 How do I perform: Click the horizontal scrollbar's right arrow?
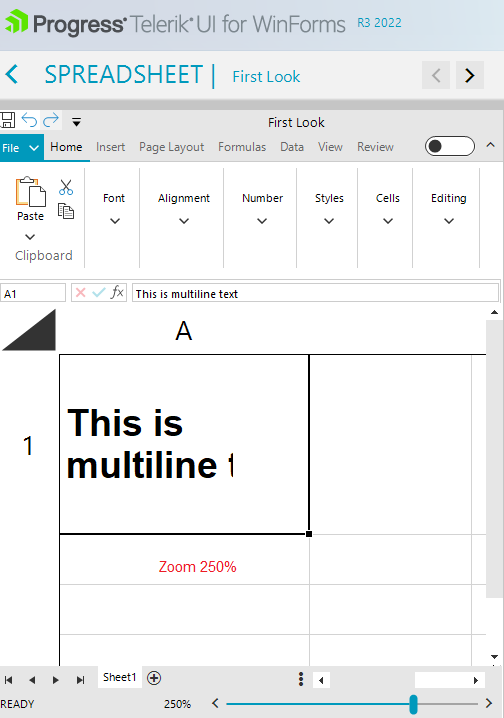coord(476,680)
